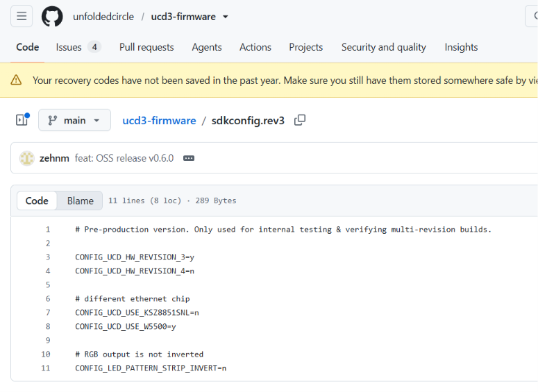Screen dimensions: 538x392
Task: Open the Insights tab
Action: click(461, 47)
